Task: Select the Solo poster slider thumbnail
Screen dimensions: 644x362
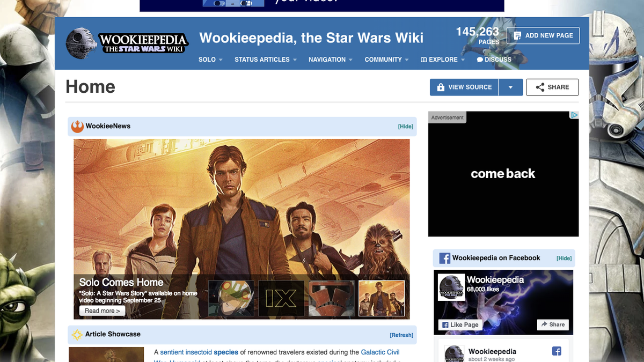Action: 382,299
